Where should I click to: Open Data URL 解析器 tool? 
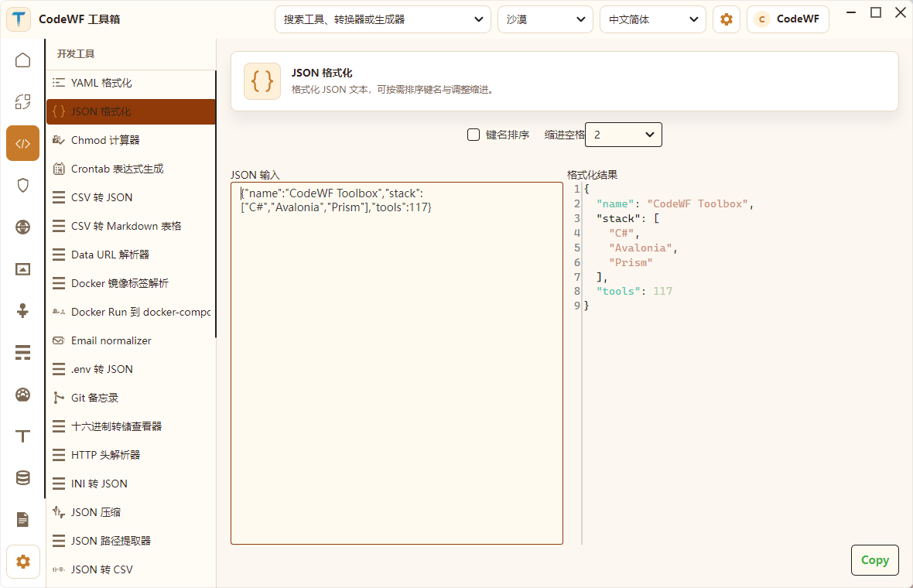[x=131, y=255]
